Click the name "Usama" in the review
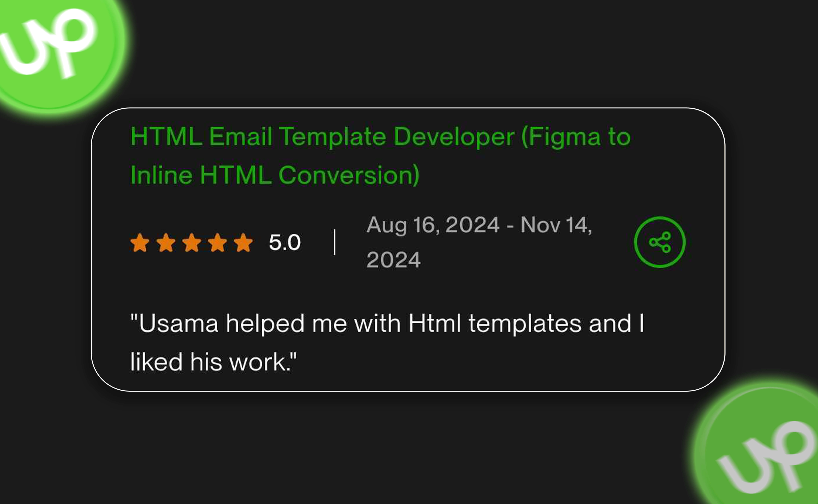The width and height of the screenshot is (818, 504). [x=178, y=323]
